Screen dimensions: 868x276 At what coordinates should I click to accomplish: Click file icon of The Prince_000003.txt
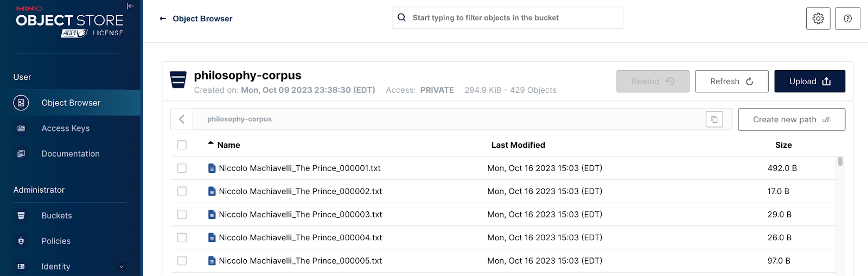(212, 215)
